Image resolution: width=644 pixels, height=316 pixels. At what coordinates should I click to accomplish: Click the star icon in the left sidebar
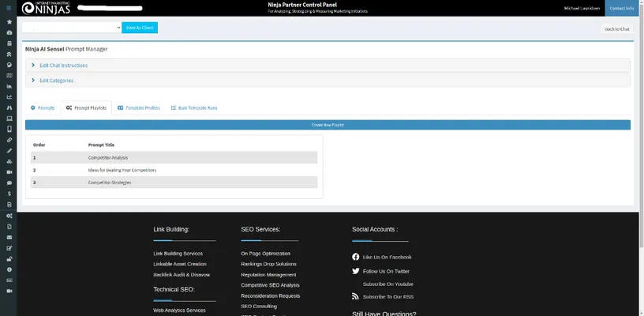click(9, 22)
